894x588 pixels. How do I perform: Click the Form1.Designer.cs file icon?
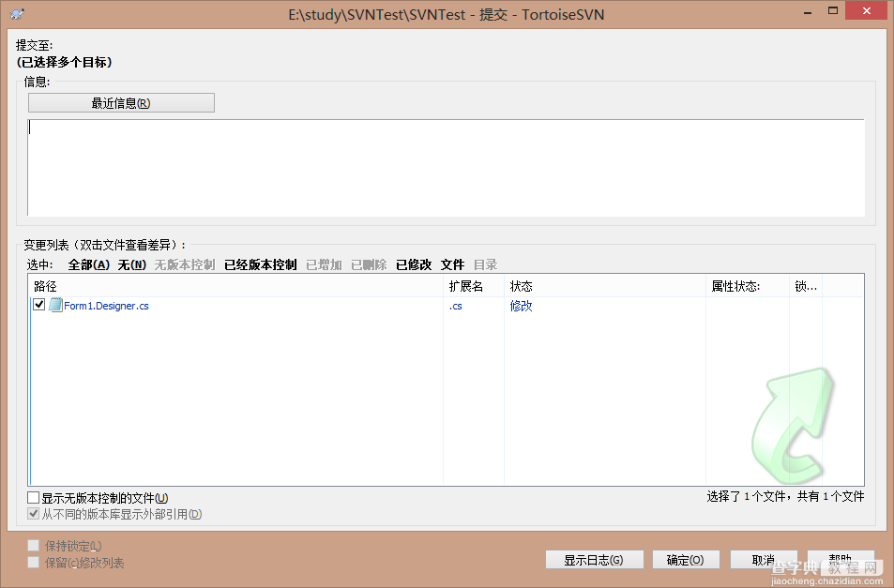pyautogui.click(x=56, y=306)
